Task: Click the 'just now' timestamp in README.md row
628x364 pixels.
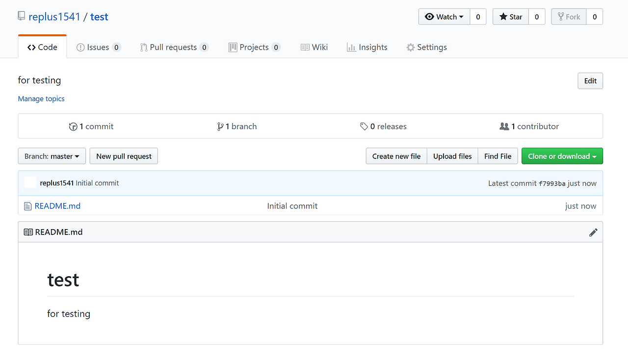Action: coord(581,206)
